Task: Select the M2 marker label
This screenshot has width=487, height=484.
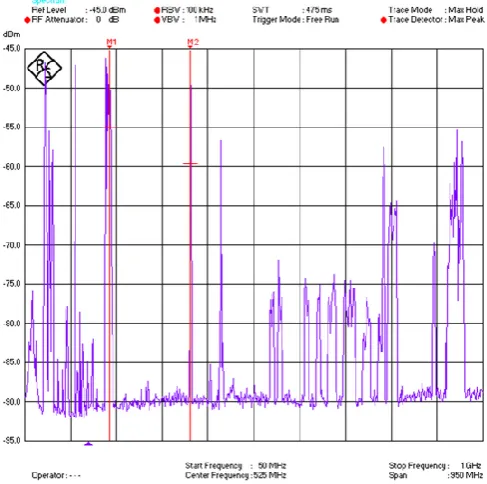Action: 193,42
